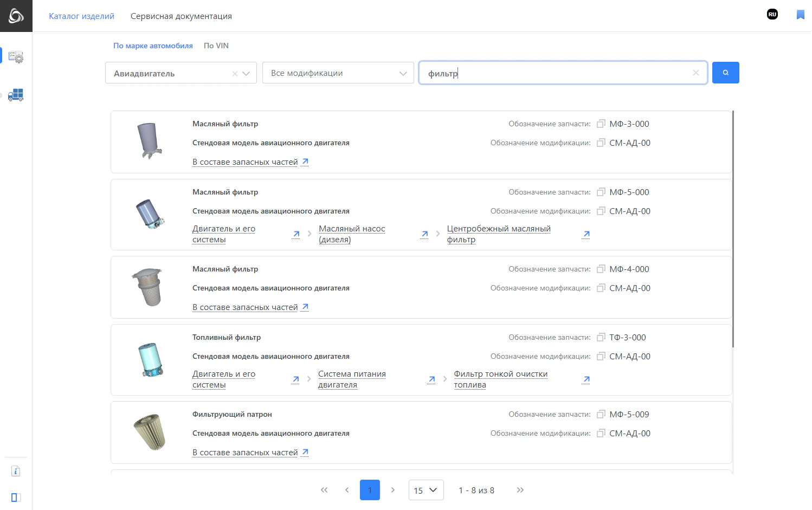The image size is (812, 510).
Task: Expand the Авиадвигатель dropdown
Action: click(x=247, y=74)
